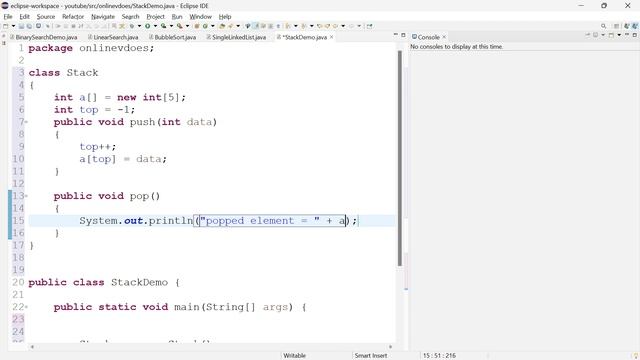Toggle Skip All Breakpoints
This screenshot has width=640, height=360.
click(x=47, y=26)
